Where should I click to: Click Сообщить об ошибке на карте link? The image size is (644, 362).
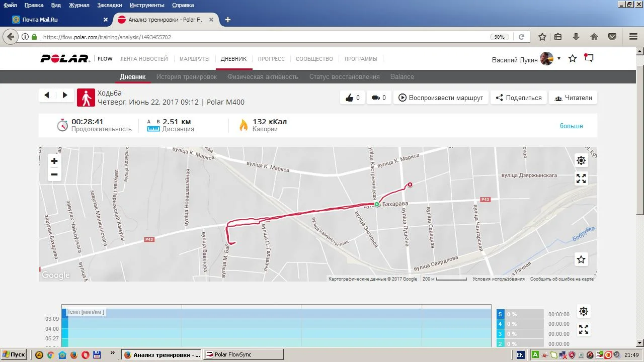(562, 279)
